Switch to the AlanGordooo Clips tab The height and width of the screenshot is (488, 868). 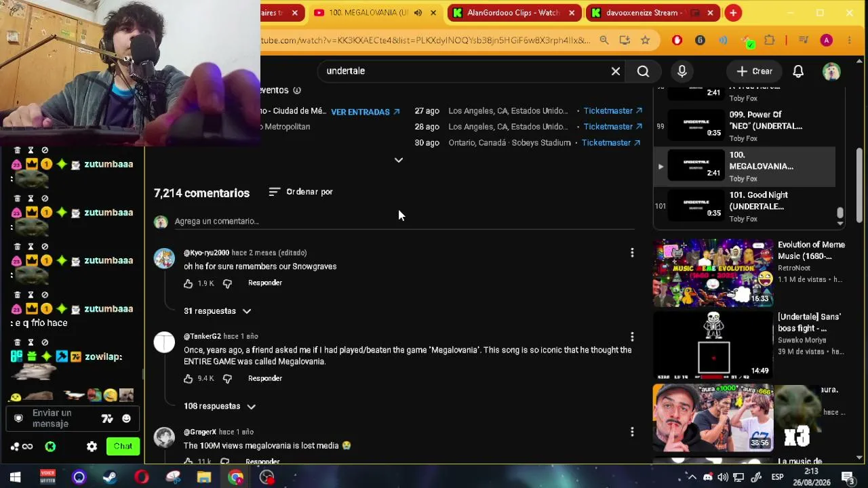click(x=513, y=13)
